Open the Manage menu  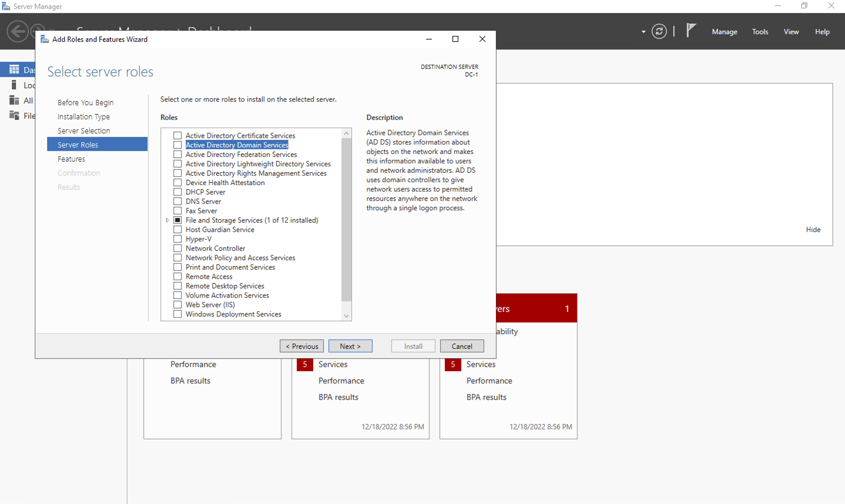point(725,32)
